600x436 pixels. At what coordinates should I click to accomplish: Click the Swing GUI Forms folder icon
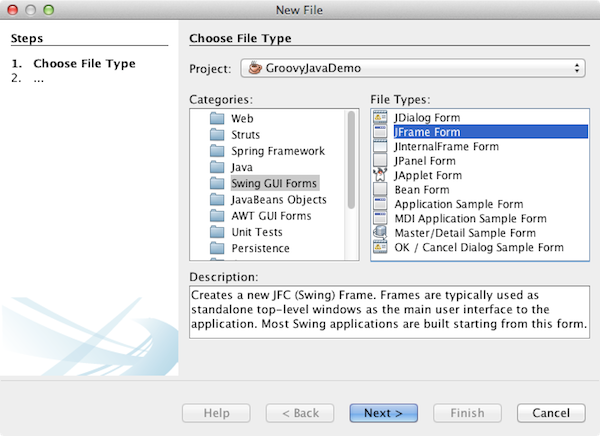[217, 183]
